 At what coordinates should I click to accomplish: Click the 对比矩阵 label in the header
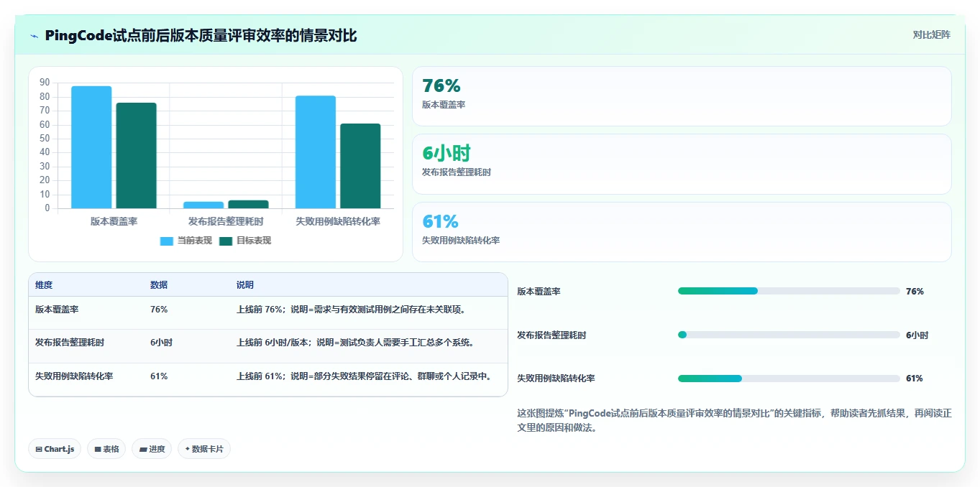point(931,34)
